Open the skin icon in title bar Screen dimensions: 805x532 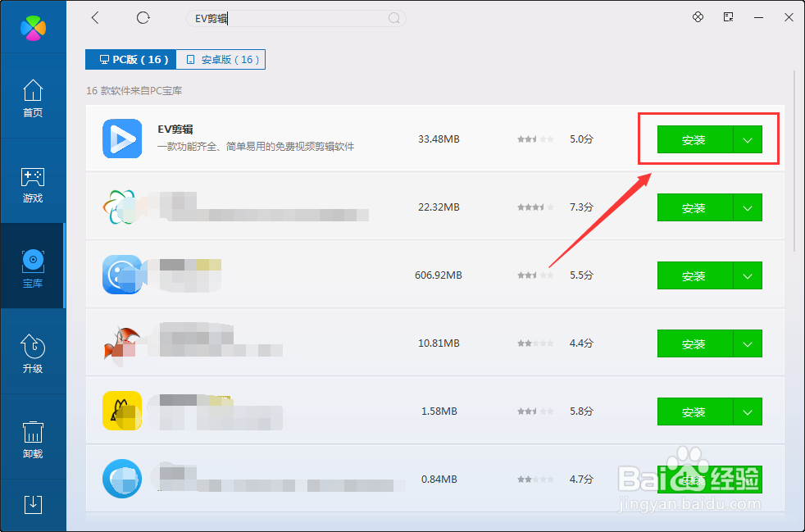pyautogui.click(x=698, y=17)
